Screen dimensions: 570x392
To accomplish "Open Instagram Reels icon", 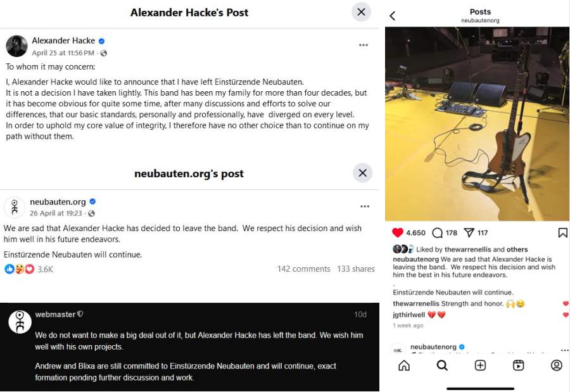I will coord(518,365).
